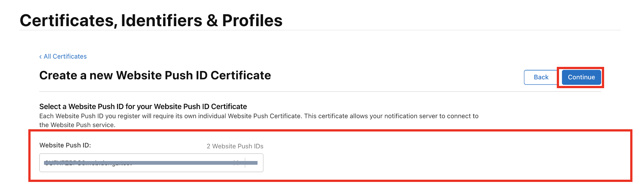The width and height of the screenshot is (644, 195).
Task: Click the text 'the Website Push service.'
Action: point(77,125)
